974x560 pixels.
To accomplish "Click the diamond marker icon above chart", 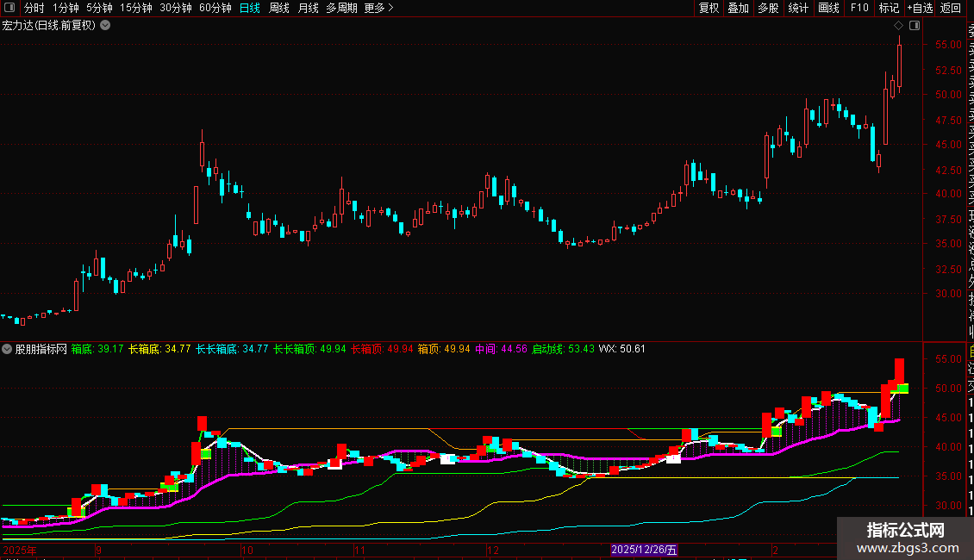I will coord(898,26).
